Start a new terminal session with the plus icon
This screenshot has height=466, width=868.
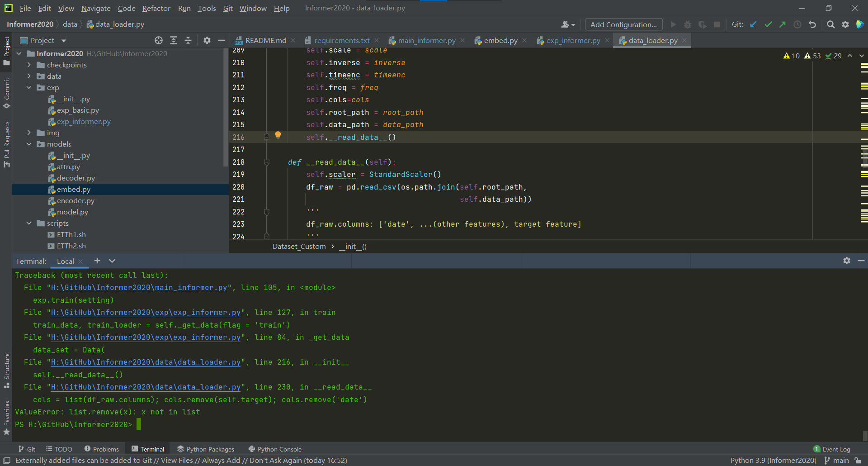[x=97, y=261]
